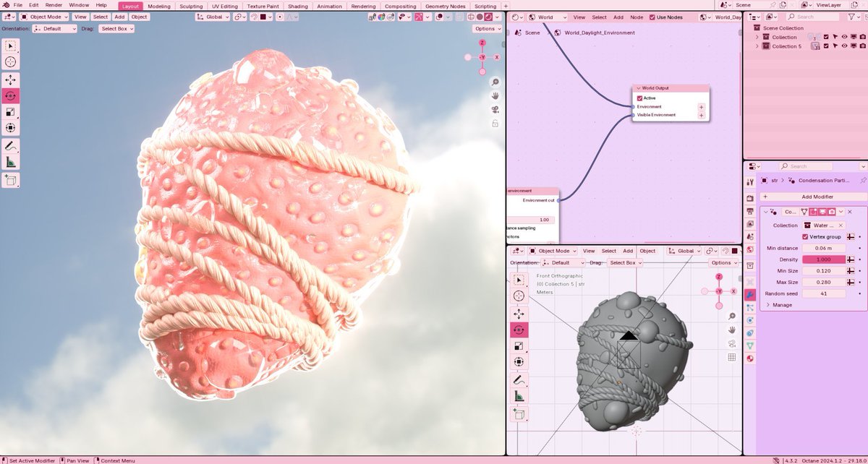
Task: Choose the Measure tool in main viewport
Action: click(x=11, y=162)
